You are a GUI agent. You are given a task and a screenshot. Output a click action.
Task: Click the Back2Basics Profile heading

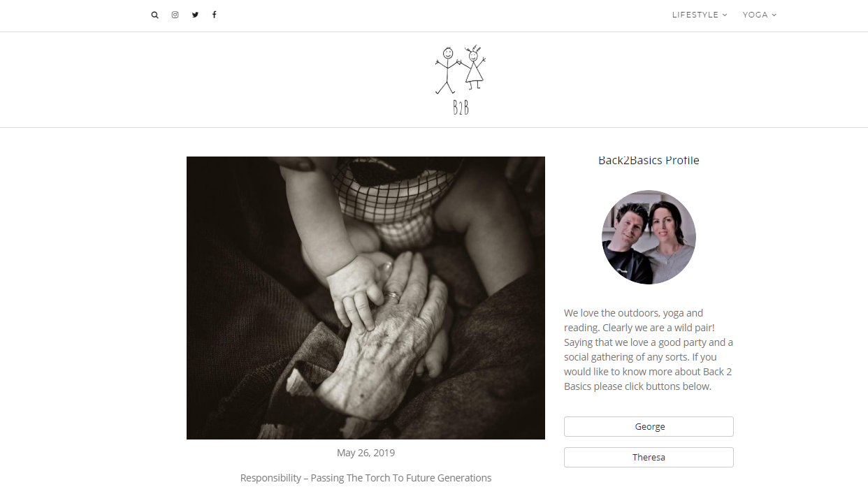pyautogui.click(x=649, y=160)
